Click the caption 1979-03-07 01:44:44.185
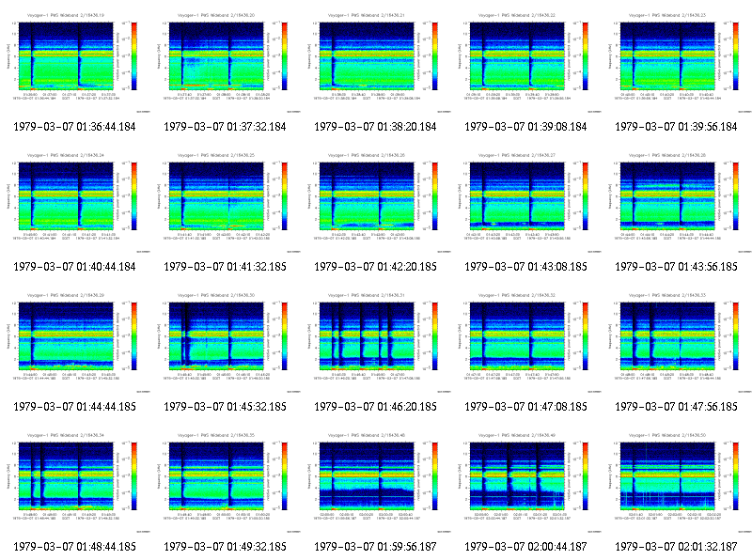The image size is (752, 560). pos(75,407)
